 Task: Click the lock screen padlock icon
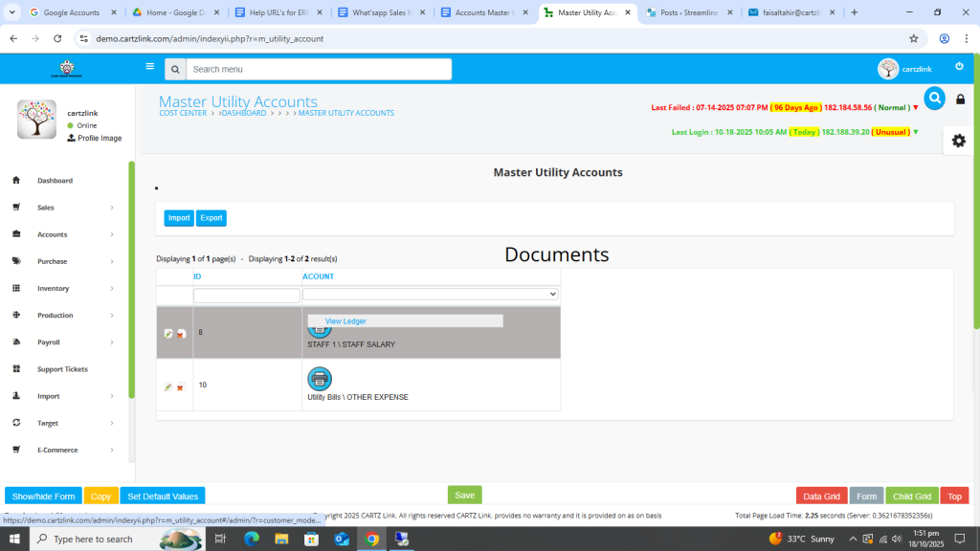pyautogui.click(x=960, y=99)
